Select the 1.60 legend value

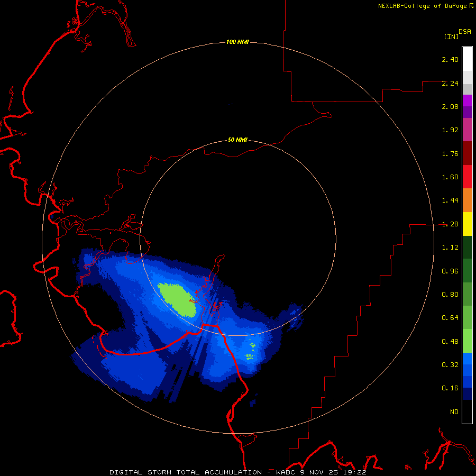pos(450,177)
